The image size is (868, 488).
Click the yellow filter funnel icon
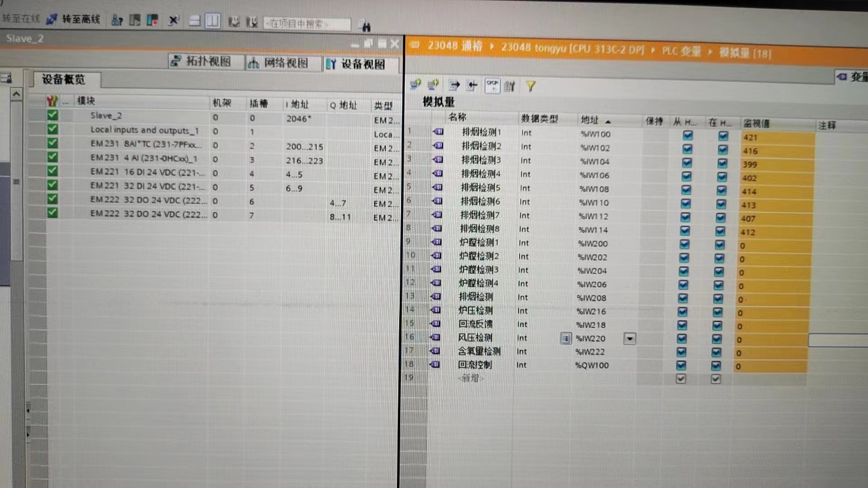point(531,86)
